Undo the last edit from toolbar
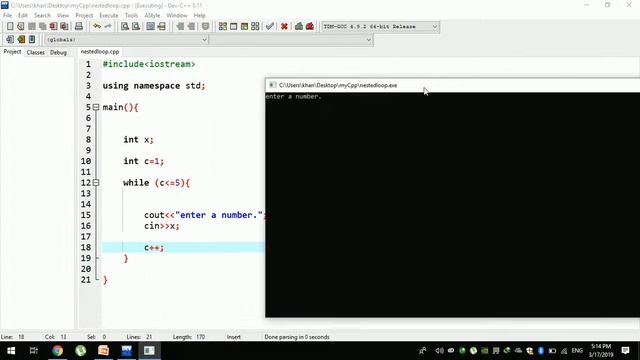 (97, 27)
